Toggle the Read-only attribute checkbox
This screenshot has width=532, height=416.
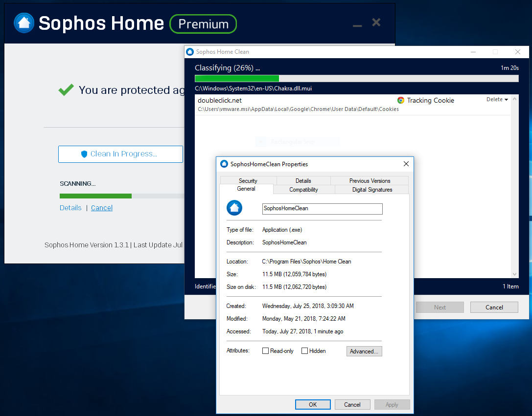(265, 351)
